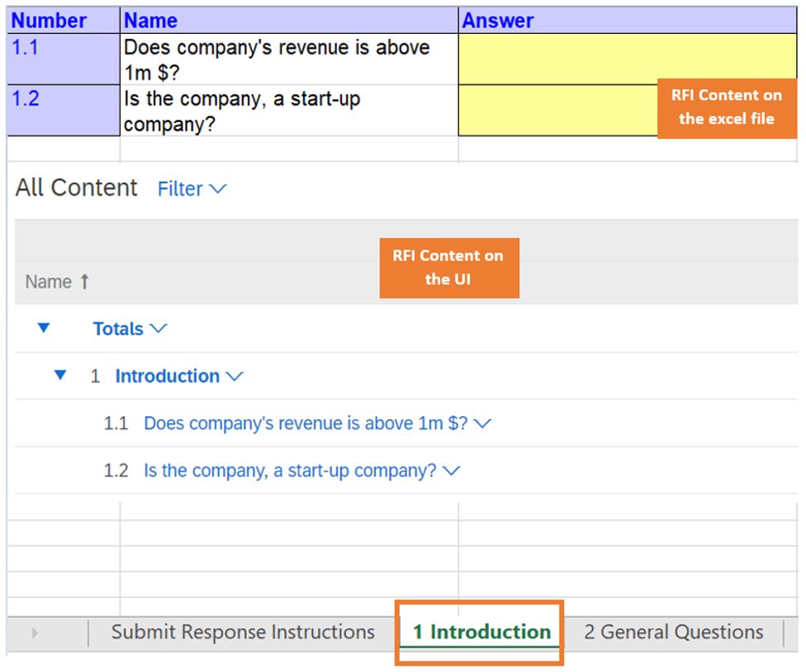Open chevron beside revenue question 1.1
The height and width of the screenshot is (672, 806).
click(483, 424)
